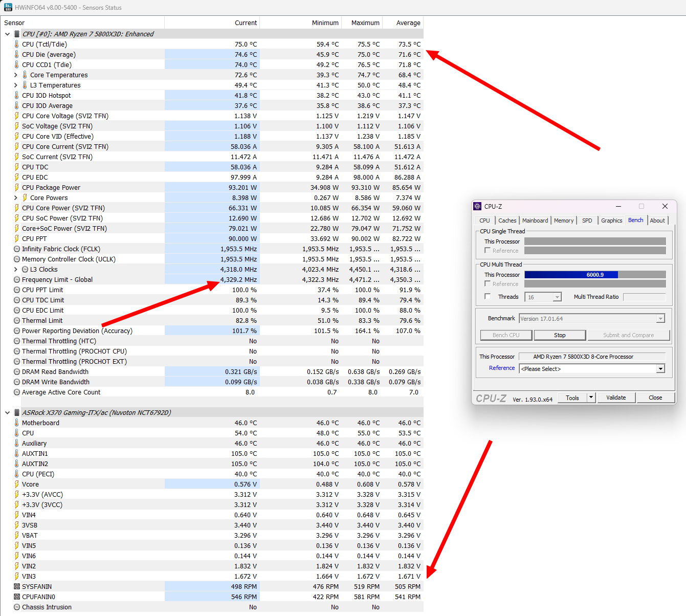This screenshot has width=686, height=616.
Task: Enable Reference checkbox under CPU Single Thread
Action: [488, 250]
